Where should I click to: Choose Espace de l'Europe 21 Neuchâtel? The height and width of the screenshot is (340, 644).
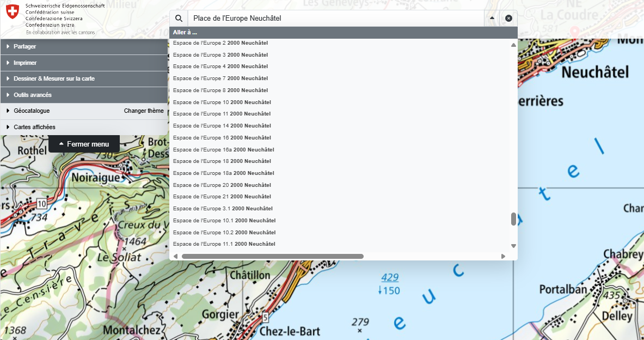click(x=222, y=197)
